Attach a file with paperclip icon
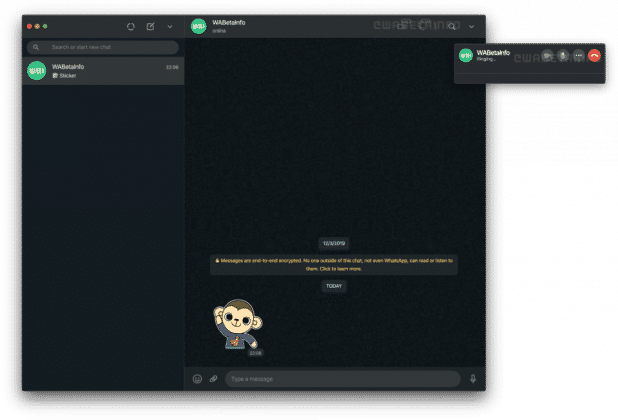 (x=213, y=379)
